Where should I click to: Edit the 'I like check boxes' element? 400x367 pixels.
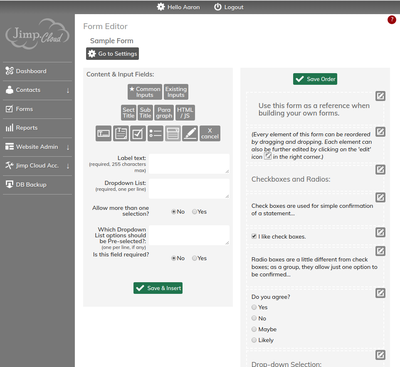[380, 232]
